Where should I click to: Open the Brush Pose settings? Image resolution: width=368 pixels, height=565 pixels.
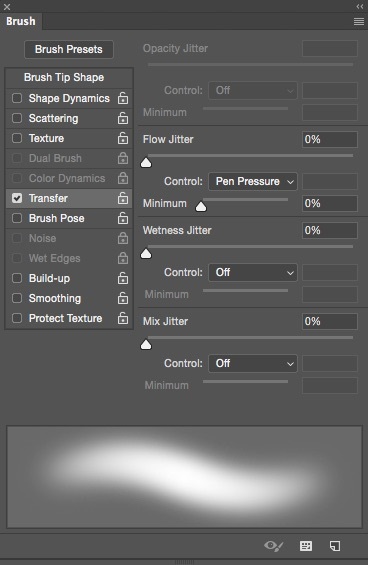pos(57,218)
